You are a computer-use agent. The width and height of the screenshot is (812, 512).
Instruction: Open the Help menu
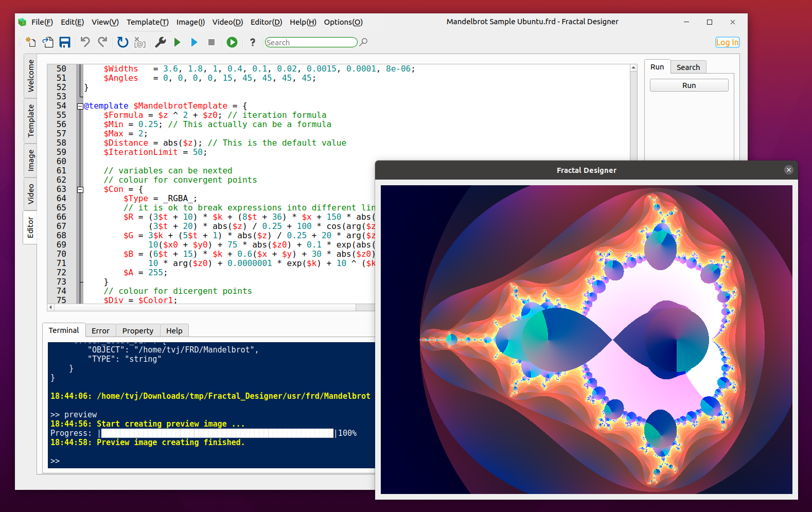[303, 22]
